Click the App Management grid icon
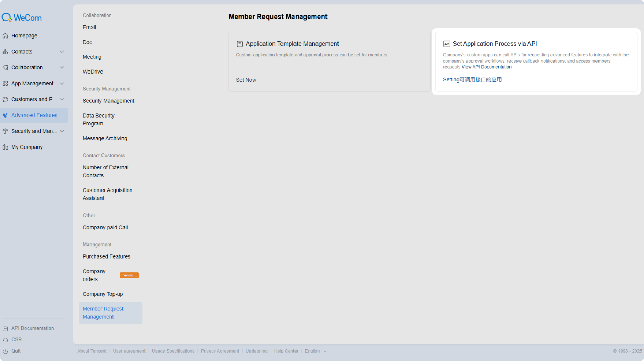The image size is (644, 361). click(x=5, y=84)
